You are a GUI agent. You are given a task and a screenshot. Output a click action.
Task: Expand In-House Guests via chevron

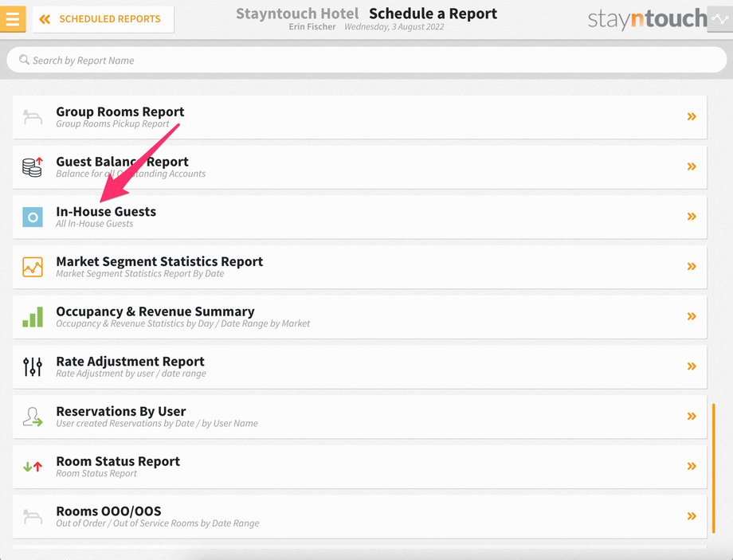coord(692,217)
